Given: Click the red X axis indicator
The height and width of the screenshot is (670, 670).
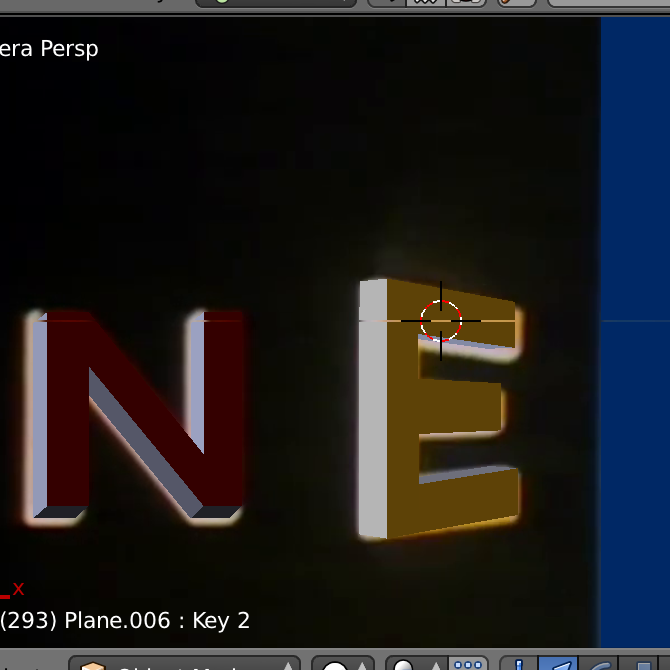Looking at the screenshot, I should 18,589.
